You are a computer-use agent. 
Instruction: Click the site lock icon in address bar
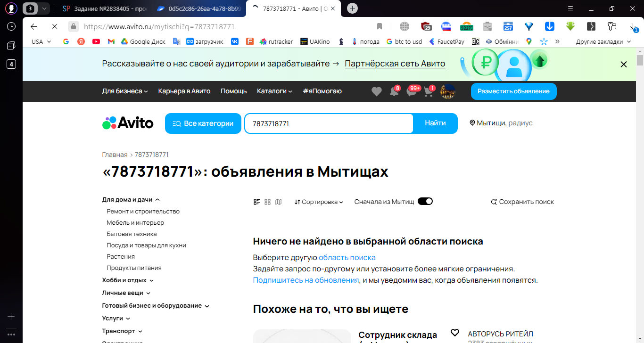[x=73, y=26]
